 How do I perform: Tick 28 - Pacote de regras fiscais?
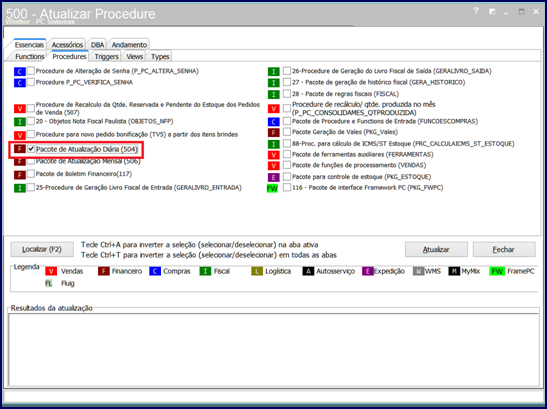point(287,94)
